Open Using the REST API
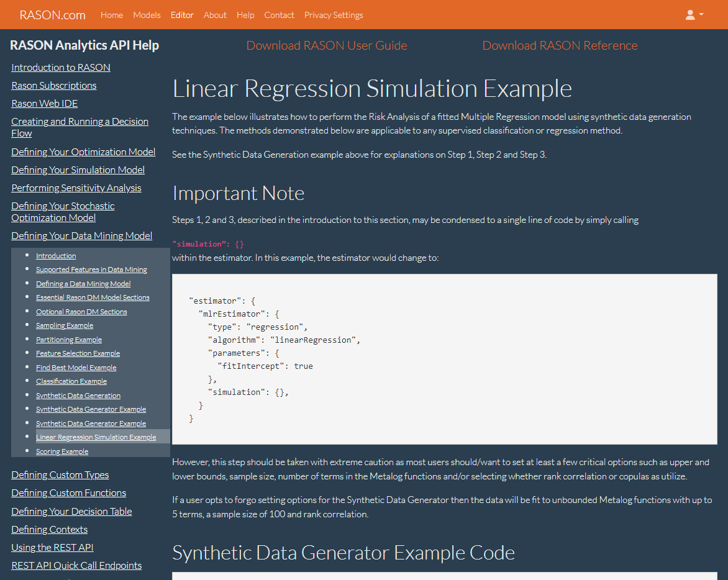Viewport: 728px width, 580px height. click(x=52, y=548)
